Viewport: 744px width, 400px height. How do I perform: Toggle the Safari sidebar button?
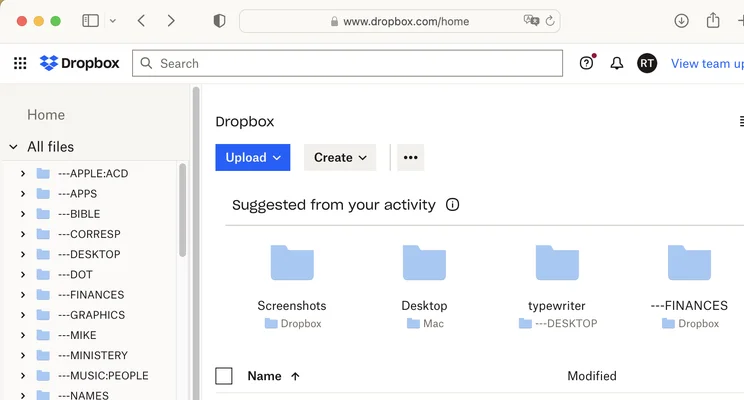coord(90,21)
